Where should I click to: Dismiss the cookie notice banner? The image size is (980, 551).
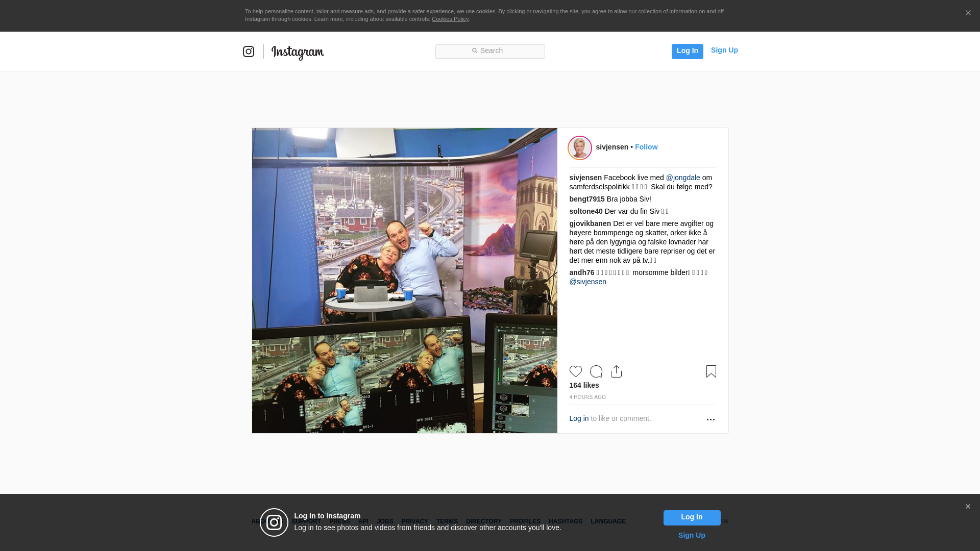pyautogui.click(x=968, y=13)
